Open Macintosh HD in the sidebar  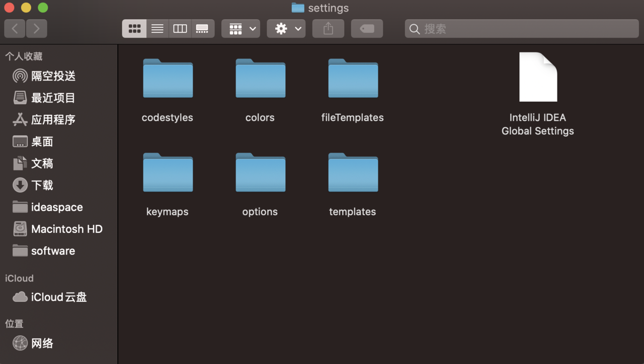click(x=66, y=229)
